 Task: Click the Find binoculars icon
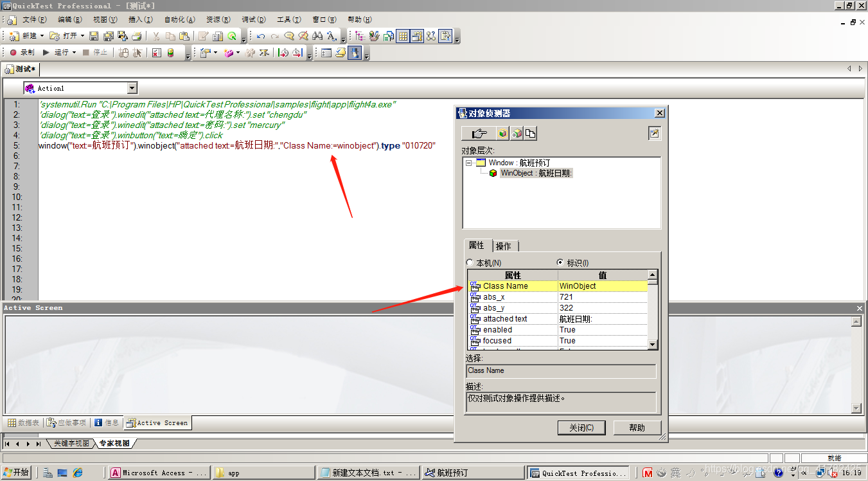[x=317, y=36]
